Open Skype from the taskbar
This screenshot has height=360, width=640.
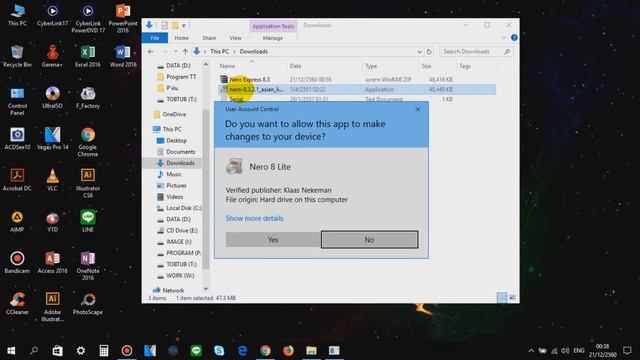pyautogui.click(x=219, y=350)
